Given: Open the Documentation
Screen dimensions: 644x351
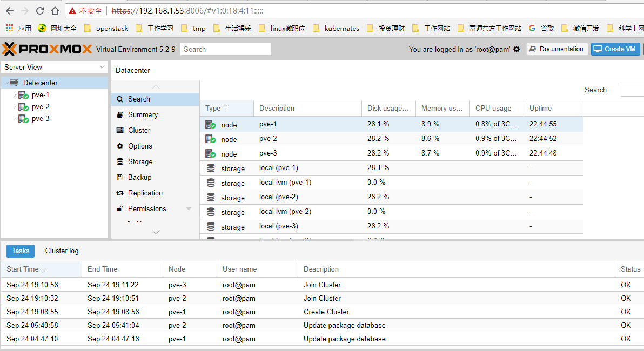Looking at the screenshot, I should 557,49.
